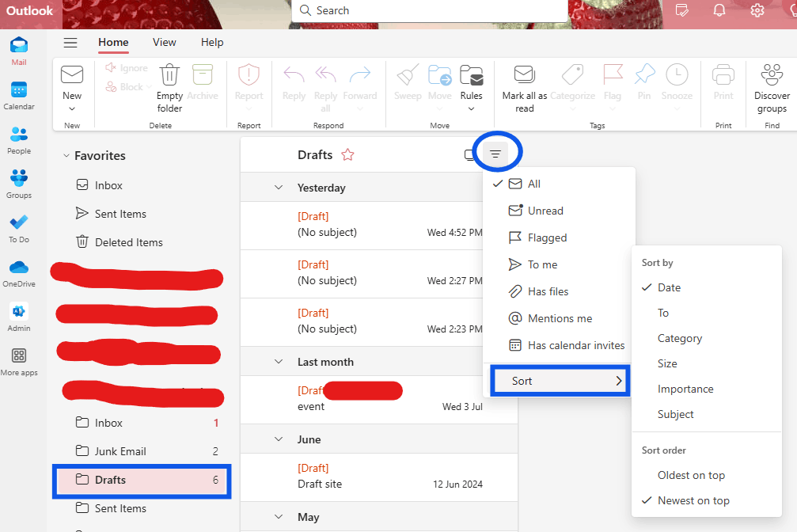The width and height of the screenshot is (797, 532).
Task: Add Drafts to favorites with star
Action: tap(347, 154)
